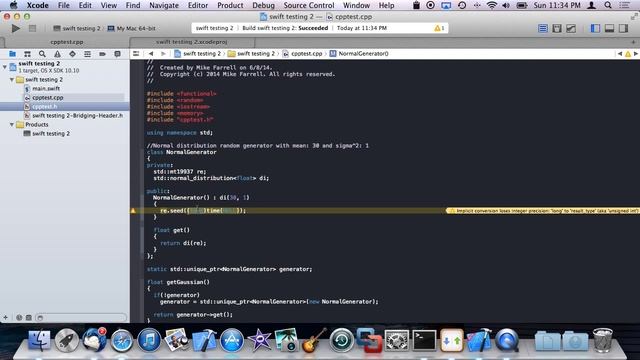Open the Source Control menu
Image resolution: width=640 pixels, height=360 pixels.
point(309,5)
